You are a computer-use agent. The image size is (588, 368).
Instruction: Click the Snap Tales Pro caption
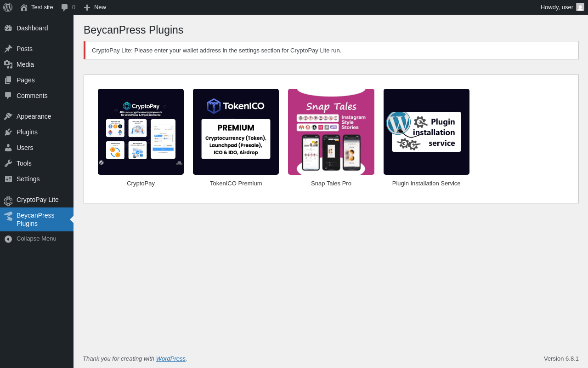(x=331, y=184)
